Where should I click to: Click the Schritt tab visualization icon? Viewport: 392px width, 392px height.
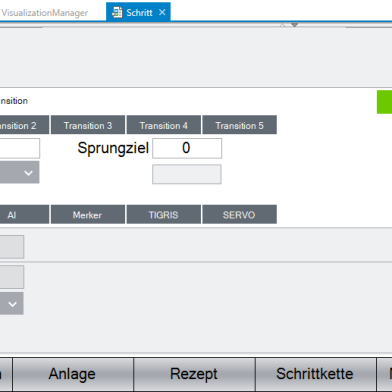point(117,12)
